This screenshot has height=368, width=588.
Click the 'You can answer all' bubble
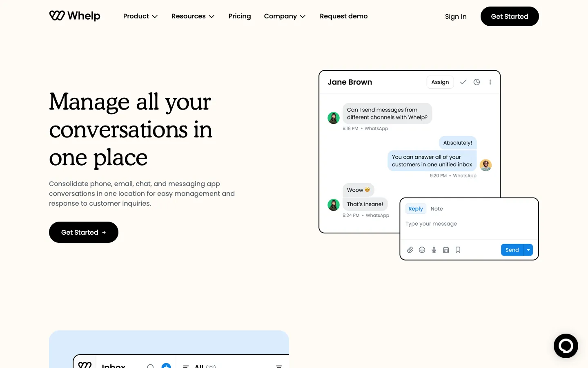point(432,161)
